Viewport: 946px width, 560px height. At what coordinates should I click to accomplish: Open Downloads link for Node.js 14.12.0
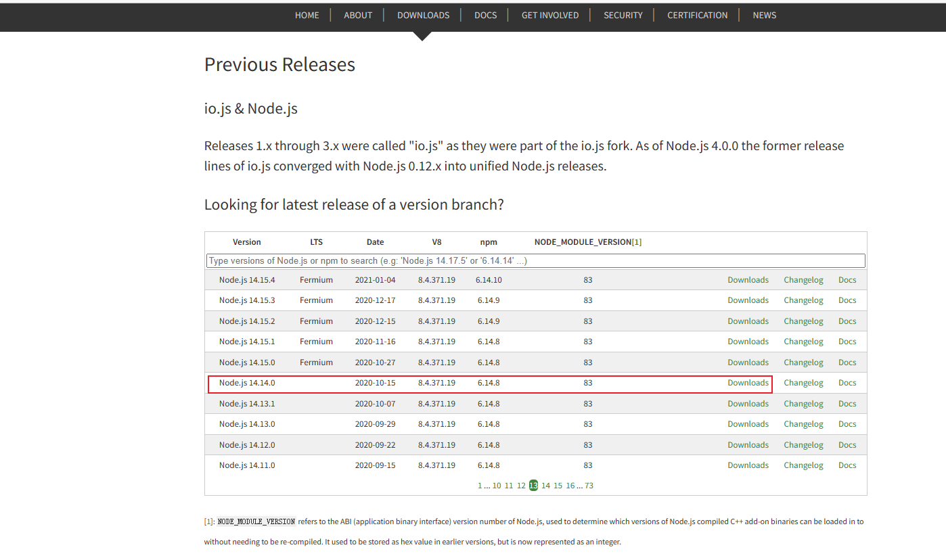(x=748, y=445)
